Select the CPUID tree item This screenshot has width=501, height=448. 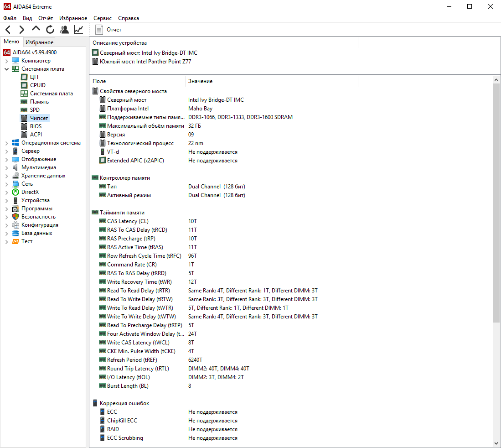point(38,85)
